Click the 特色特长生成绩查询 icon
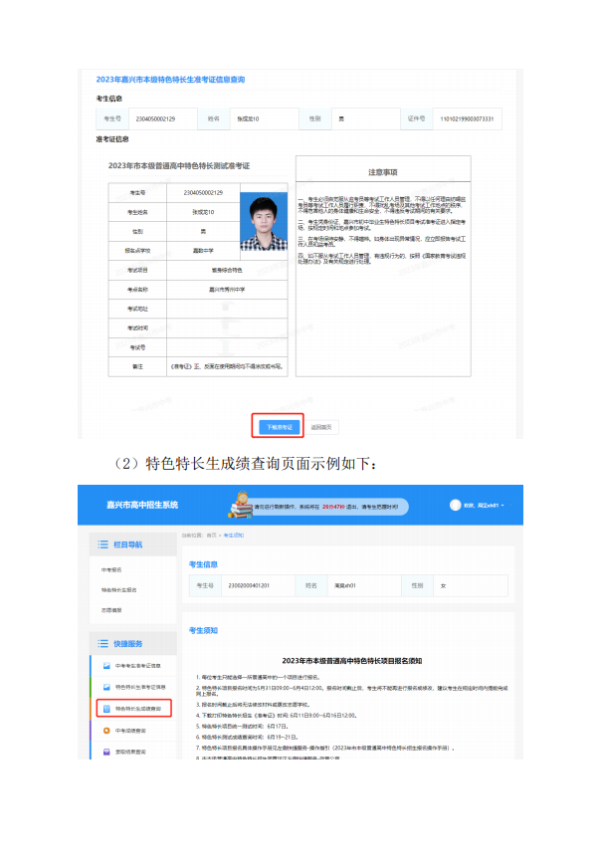 [x=105, y=709]
